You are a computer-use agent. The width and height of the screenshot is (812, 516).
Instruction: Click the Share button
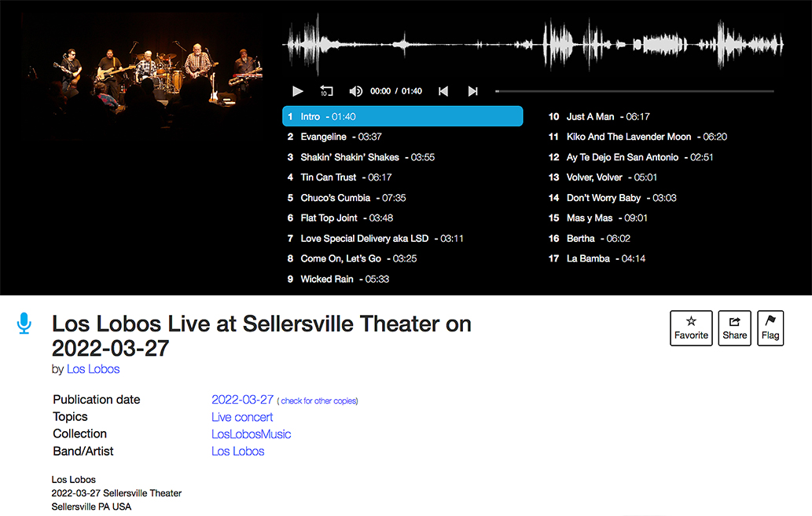click(x=734, y=328)
